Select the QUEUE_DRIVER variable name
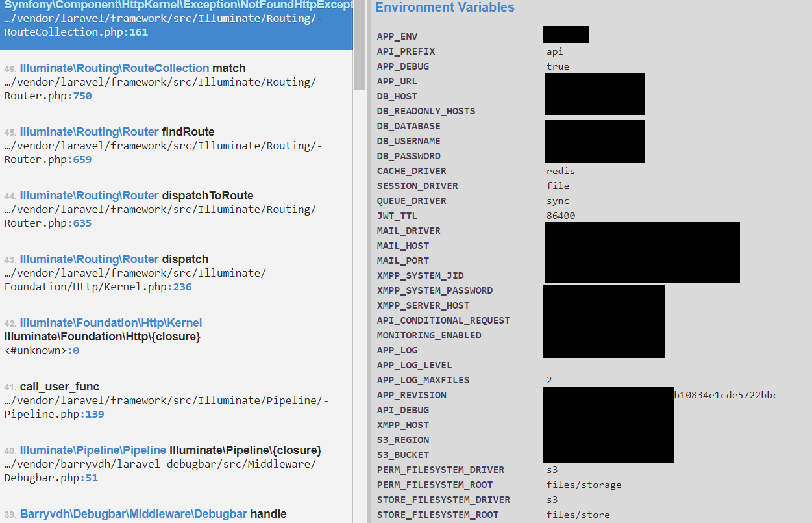Image resolution: width=812 pixels, height=523 pixels. [x=412, y=201]
